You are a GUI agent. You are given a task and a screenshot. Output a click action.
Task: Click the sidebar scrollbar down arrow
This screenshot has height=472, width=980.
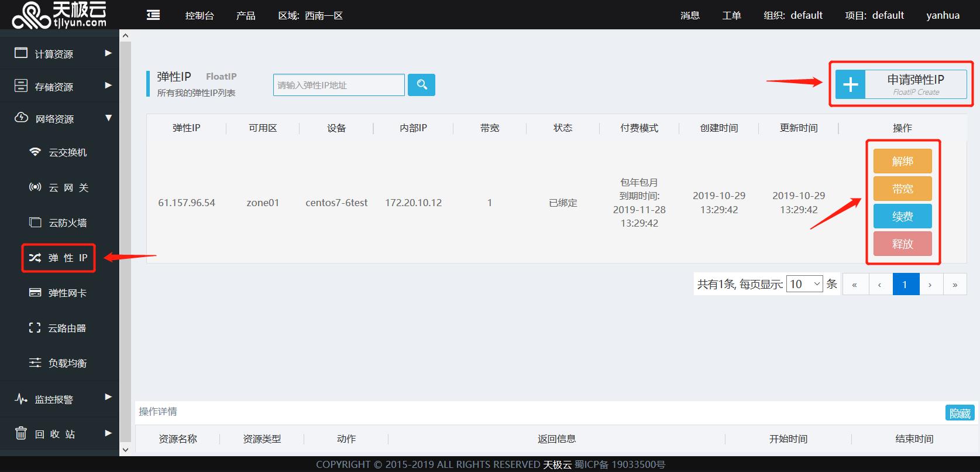click(125, 450)
